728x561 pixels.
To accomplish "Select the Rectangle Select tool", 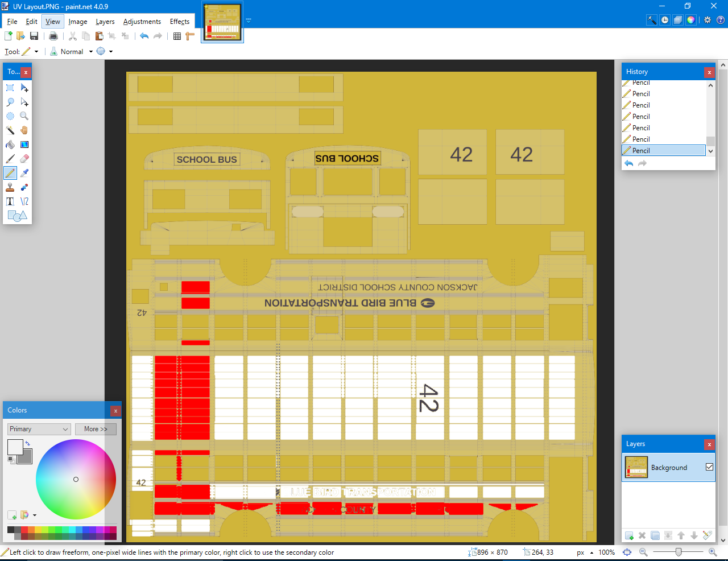I will click(10, 88).
